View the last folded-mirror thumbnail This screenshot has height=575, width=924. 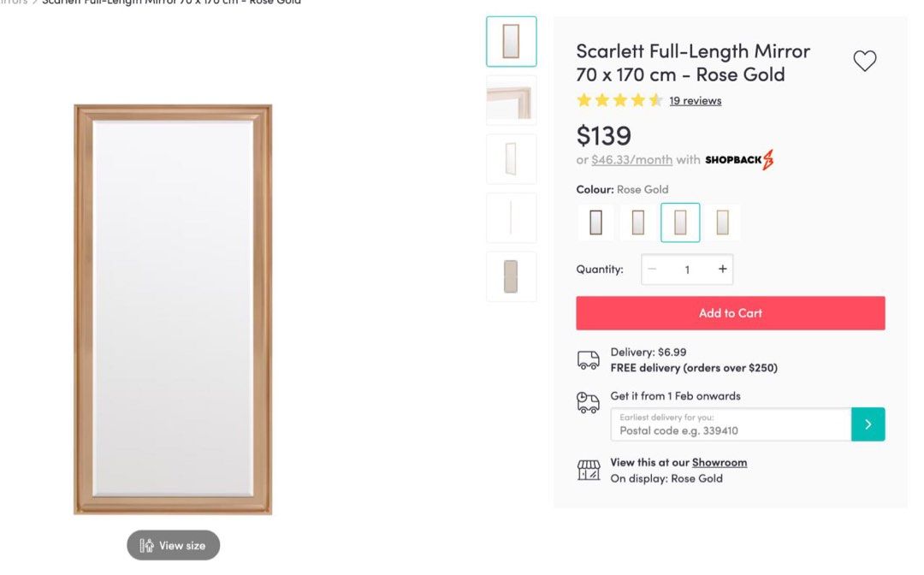(x=511, y=276)
